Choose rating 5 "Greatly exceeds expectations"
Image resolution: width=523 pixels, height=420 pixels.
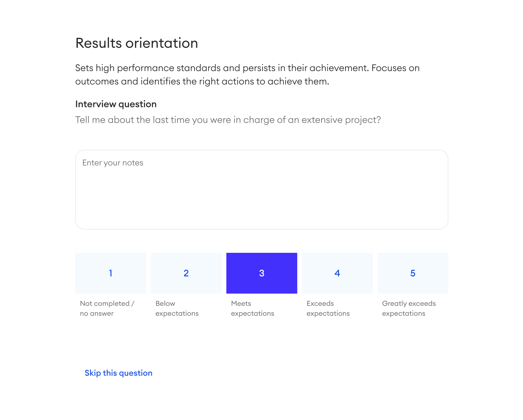[x=413, y=273]
